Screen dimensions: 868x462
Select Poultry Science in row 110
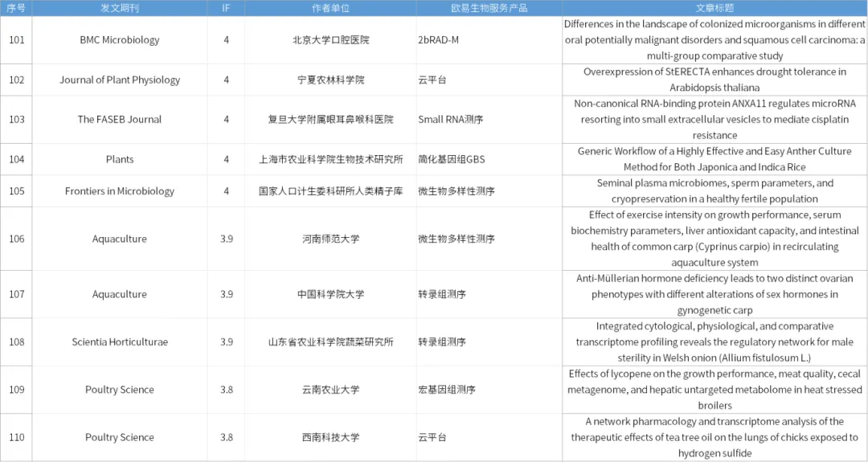120,437
